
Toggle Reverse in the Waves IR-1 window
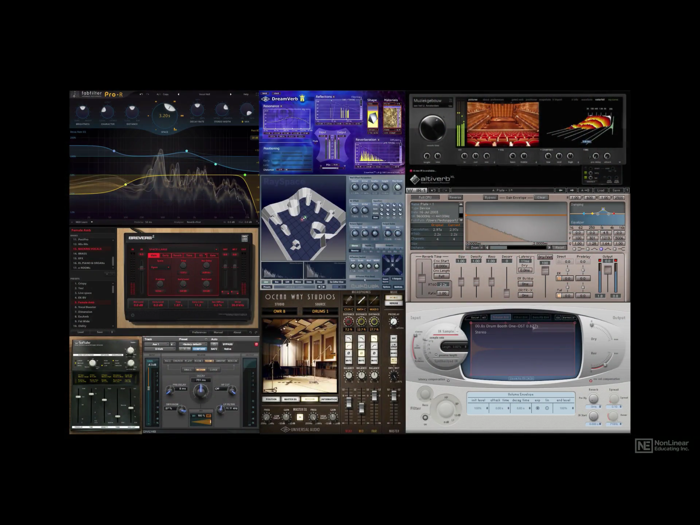[x=455, y=197]
